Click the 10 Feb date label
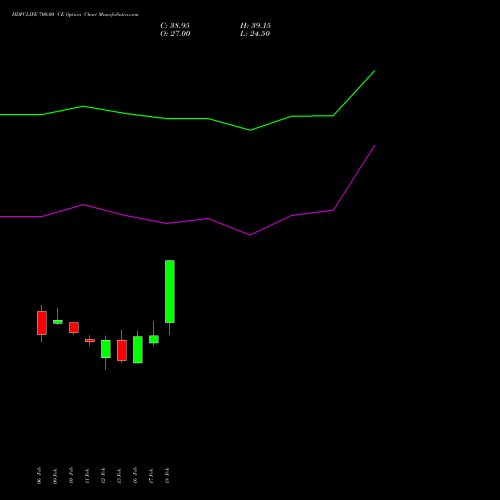 pos(71,476)
